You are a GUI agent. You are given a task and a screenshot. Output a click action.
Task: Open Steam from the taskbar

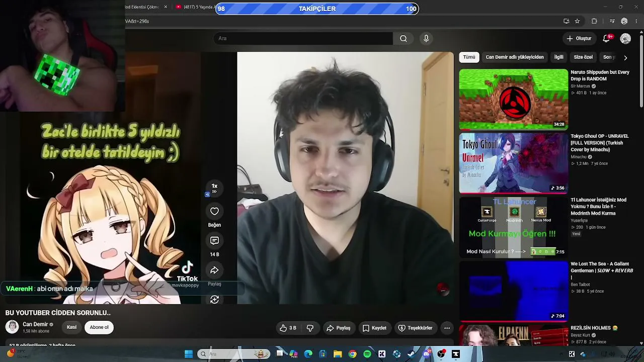(412, 354)
